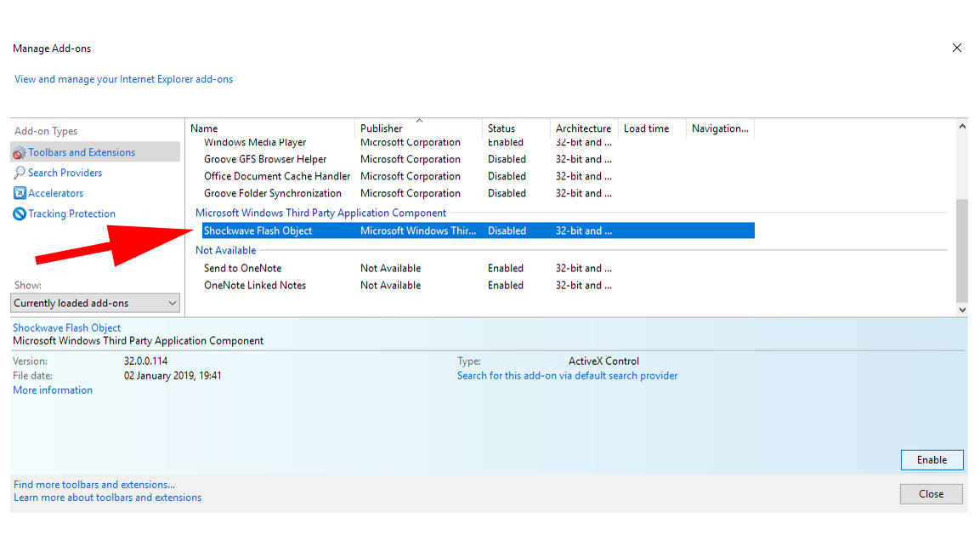Click the Toolbars and Extensions gear icon

(20, 152)
